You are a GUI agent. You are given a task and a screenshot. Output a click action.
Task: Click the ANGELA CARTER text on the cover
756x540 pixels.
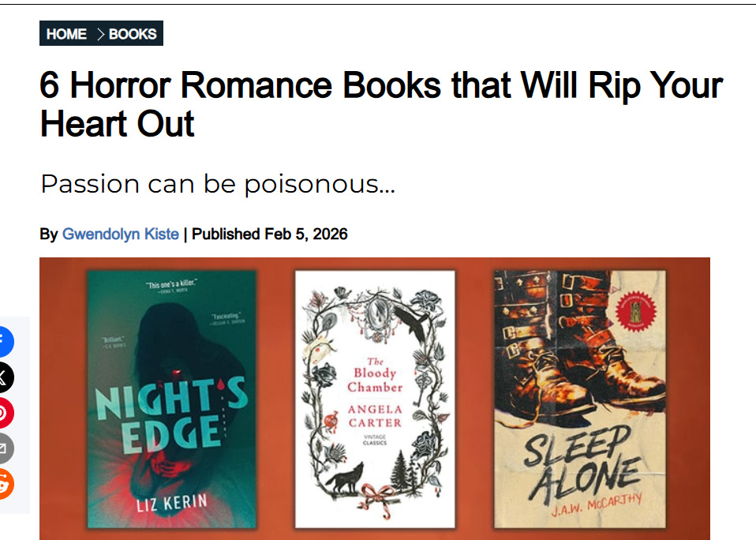pos(375,416)
